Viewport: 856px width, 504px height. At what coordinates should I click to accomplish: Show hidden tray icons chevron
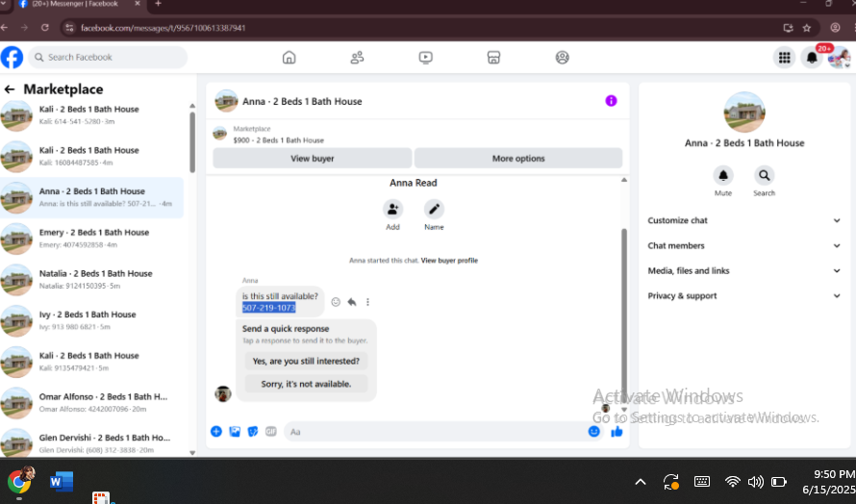pyautogui.click(x=641, y=482)
